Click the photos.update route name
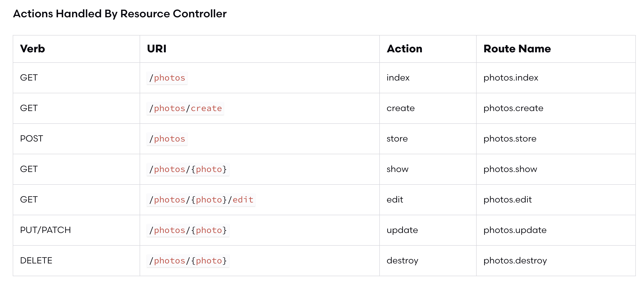The width and height of the screenshot is (644, 288). (x=515, y=230)
